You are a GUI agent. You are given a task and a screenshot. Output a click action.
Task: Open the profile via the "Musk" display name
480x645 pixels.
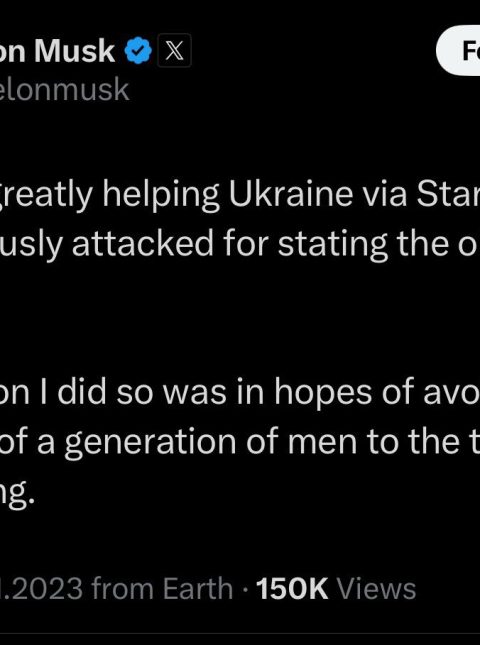(x=74, y=51)
